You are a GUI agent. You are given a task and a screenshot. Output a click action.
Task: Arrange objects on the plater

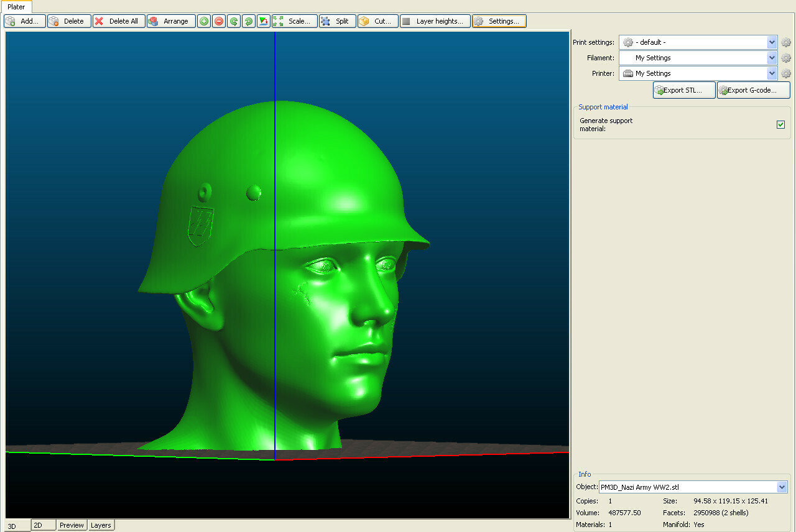[x=170, y=21]
